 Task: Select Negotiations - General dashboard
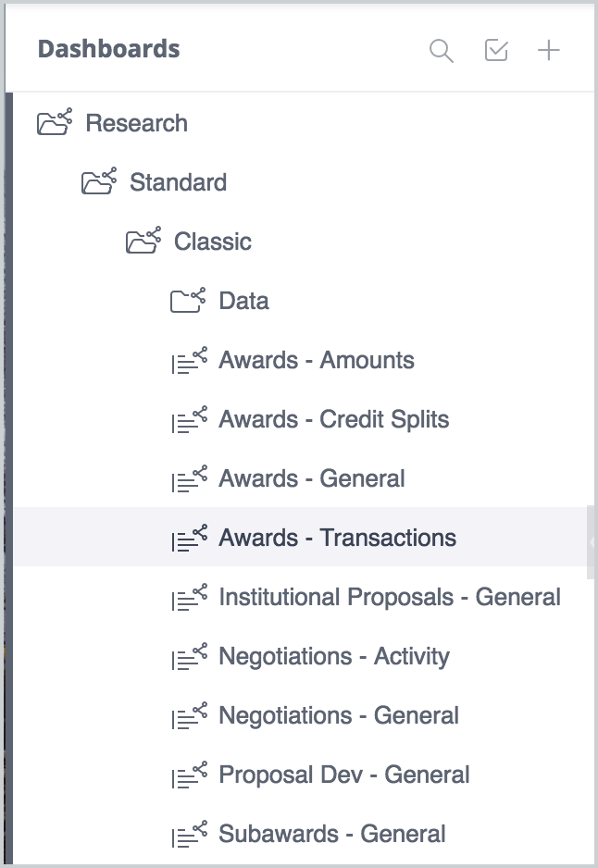(x=339, y=715)
